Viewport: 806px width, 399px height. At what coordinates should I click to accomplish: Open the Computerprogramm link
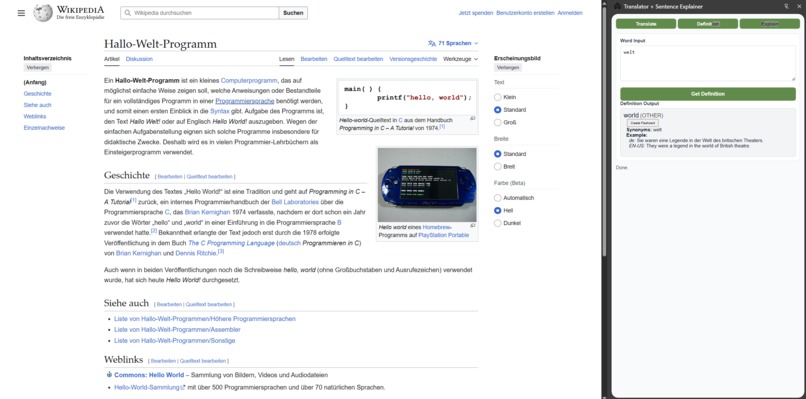tap(249, 81)
